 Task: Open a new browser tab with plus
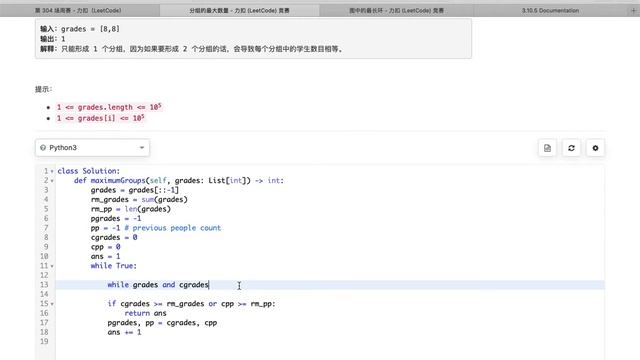pos(633,11)
